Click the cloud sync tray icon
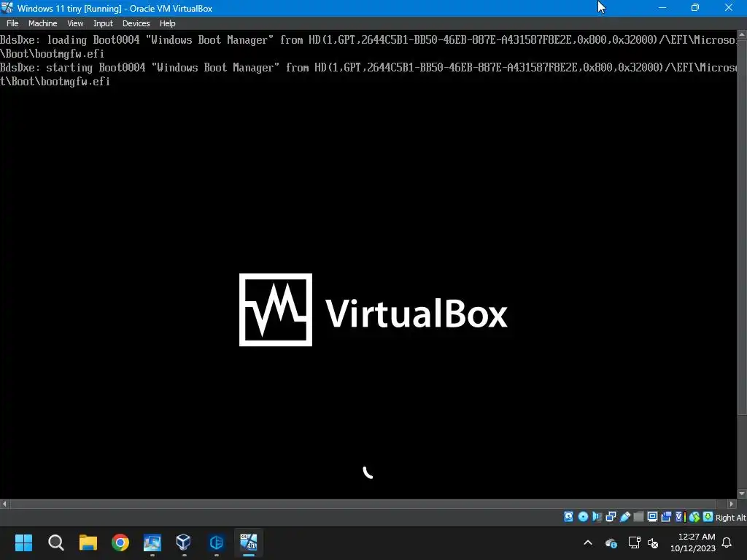 pyautogui.click(x=611, y=542)
